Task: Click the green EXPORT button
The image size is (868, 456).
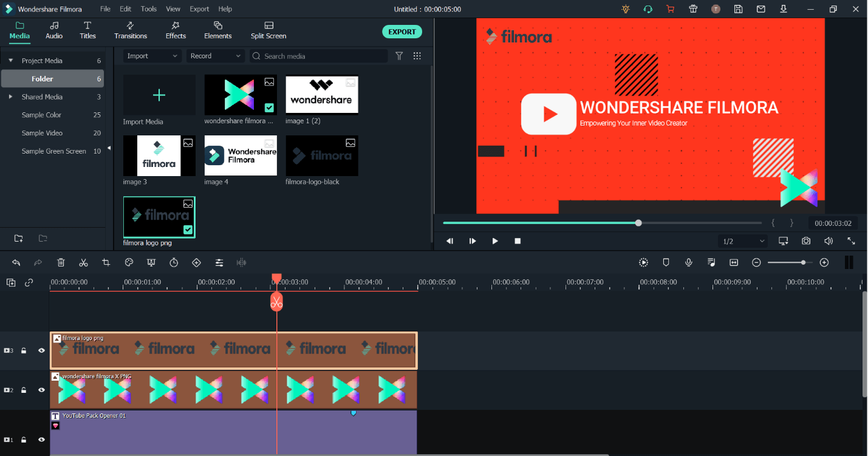Action: [x=402, y=32]
